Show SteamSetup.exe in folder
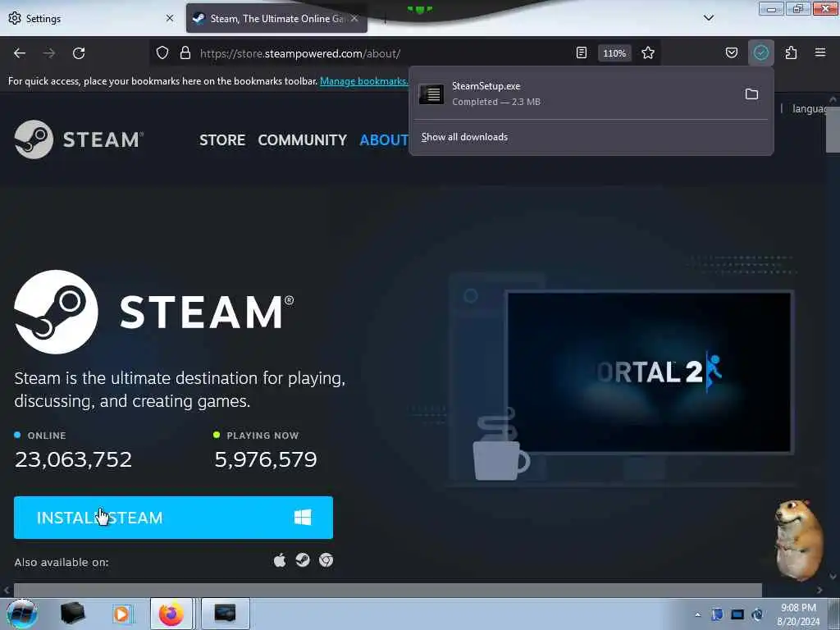Viewport: 840px width, 630px height. tap(751, 94)
